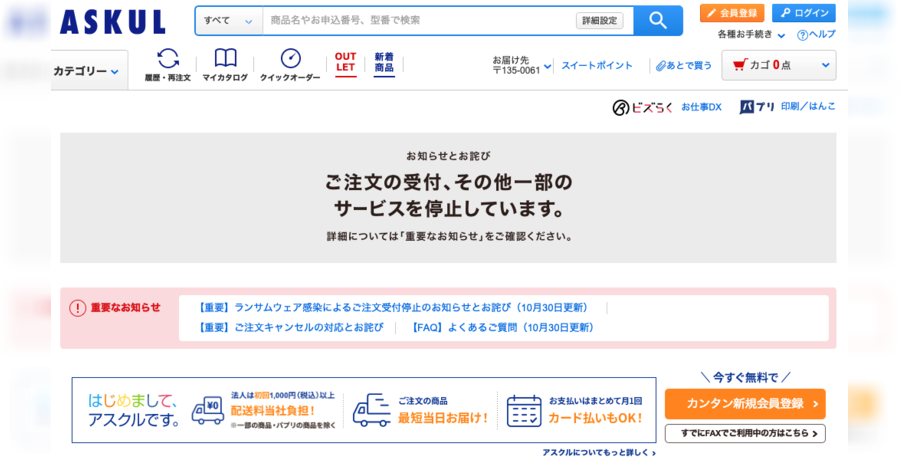Viewport: 900px width, 473px height.
Task: Click the ASKUL logo
Action: click(x=112, y=22)
